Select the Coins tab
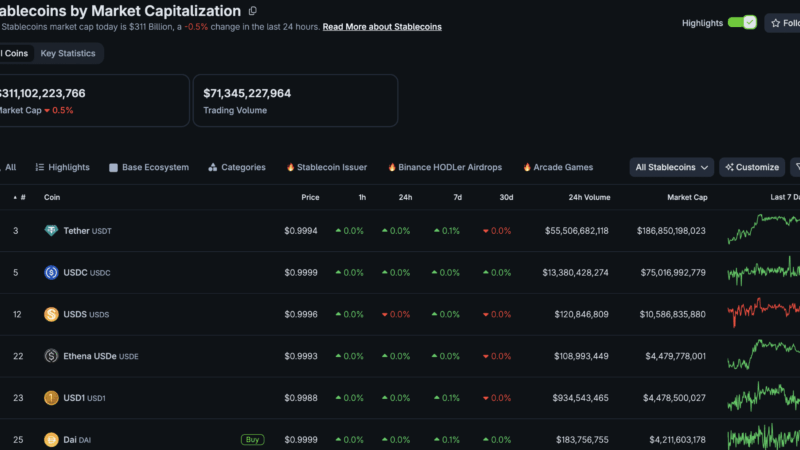 click(x=15, y=53)
